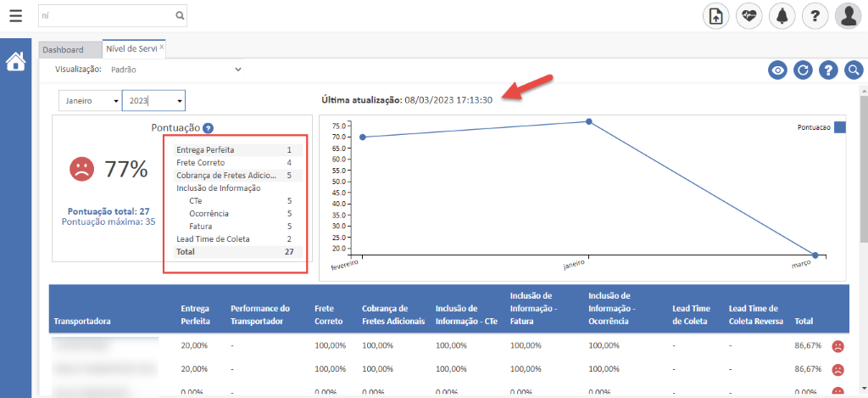Click the upload document icon
The image size is (868, 398).
coord(716,15)
